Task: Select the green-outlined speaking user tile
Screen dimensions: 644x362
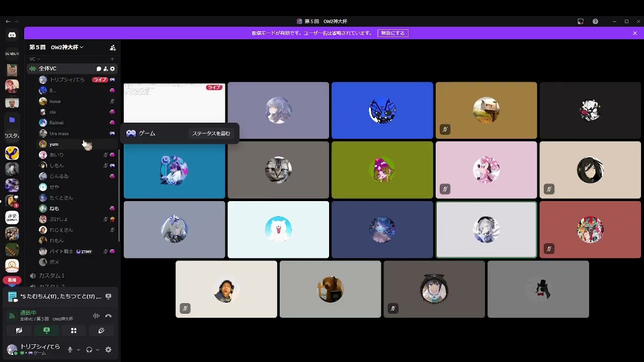Action: 486,230
